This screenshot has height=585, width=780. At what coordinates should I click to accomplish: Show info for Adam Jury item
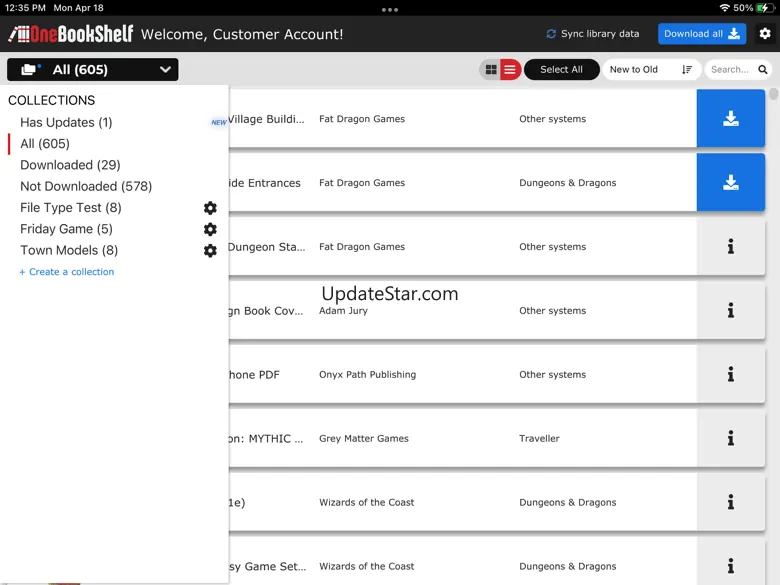[730, 310]
